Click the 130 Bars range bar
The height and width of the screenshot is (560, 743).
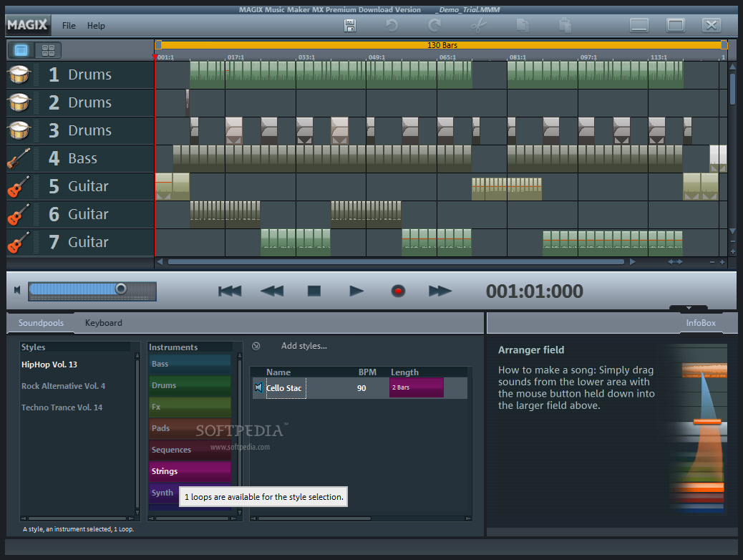pyautogui.click(x=442, y=45)
